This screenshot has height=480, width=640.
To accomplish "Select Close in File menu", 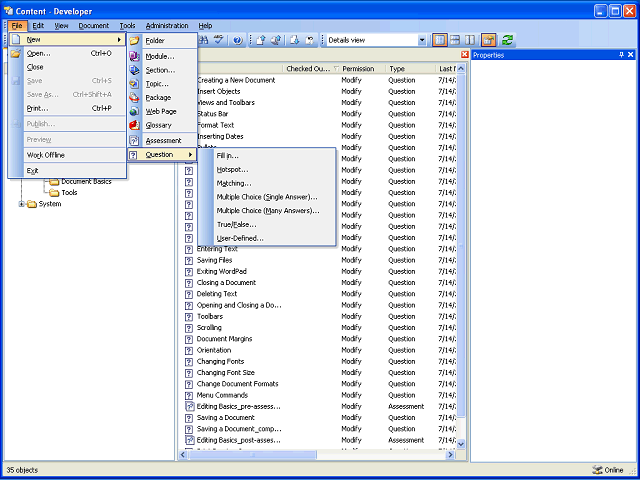I will [67, 67].
